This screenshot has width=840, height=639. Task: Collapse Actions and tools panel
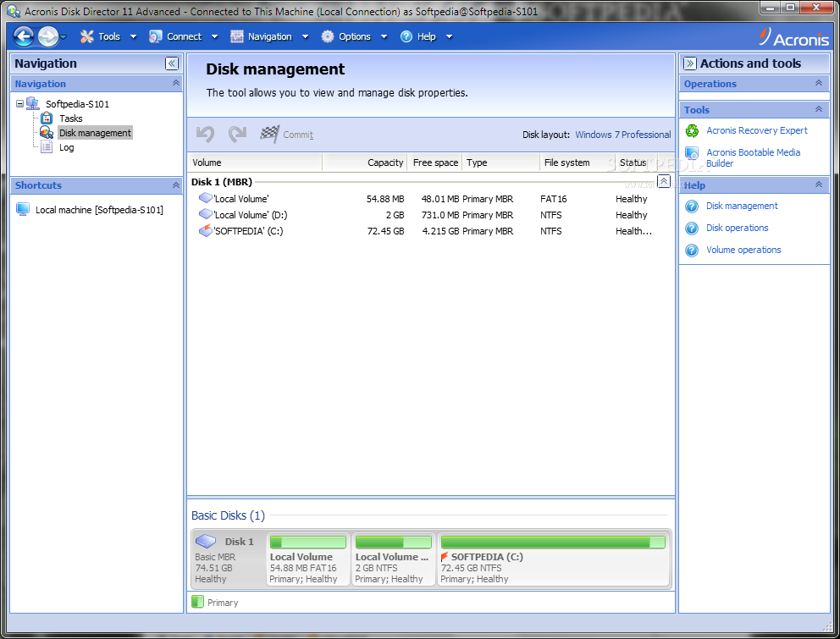click(690, 63)
